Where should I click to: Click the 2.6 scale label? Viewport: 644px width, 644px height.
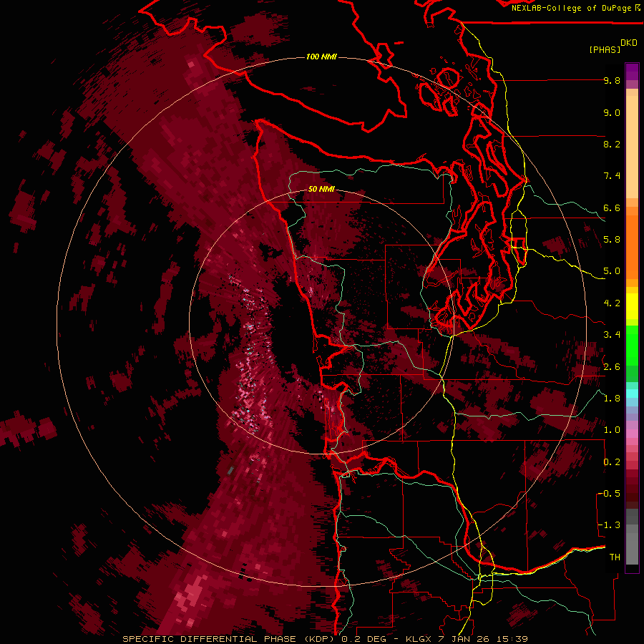612,367
